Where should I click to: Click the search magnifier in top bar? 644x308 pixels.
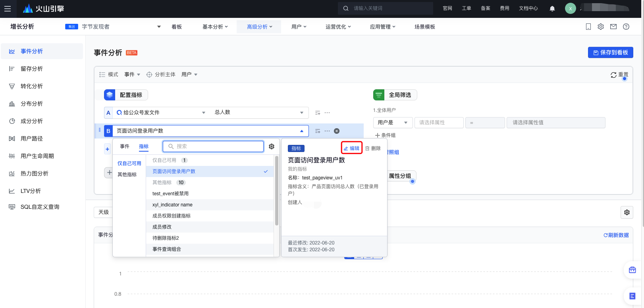point(346,8)
